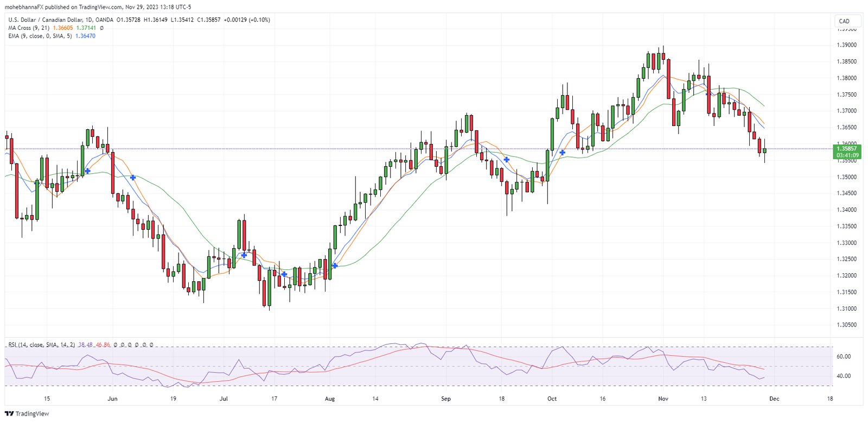Click the blue cross marker in early June
This screenshot has height=422, width=868.
click(x=133, y=178)
